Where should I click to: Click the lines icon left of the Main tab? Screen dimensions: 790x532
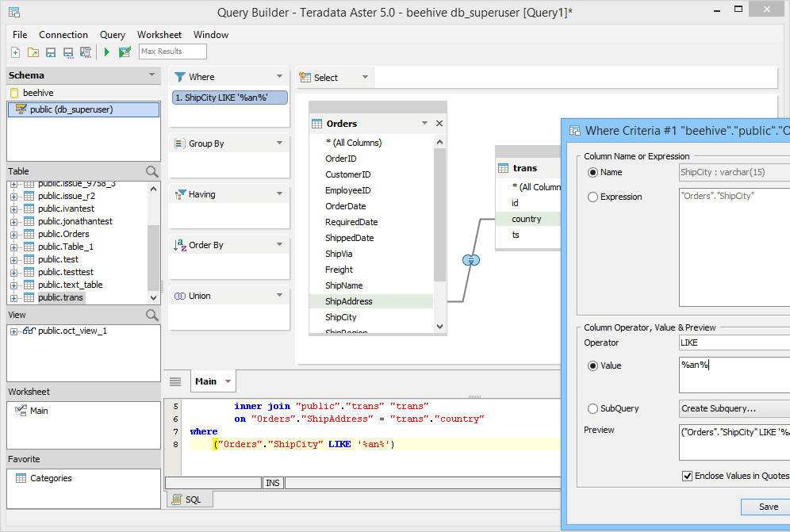point(175,381)
